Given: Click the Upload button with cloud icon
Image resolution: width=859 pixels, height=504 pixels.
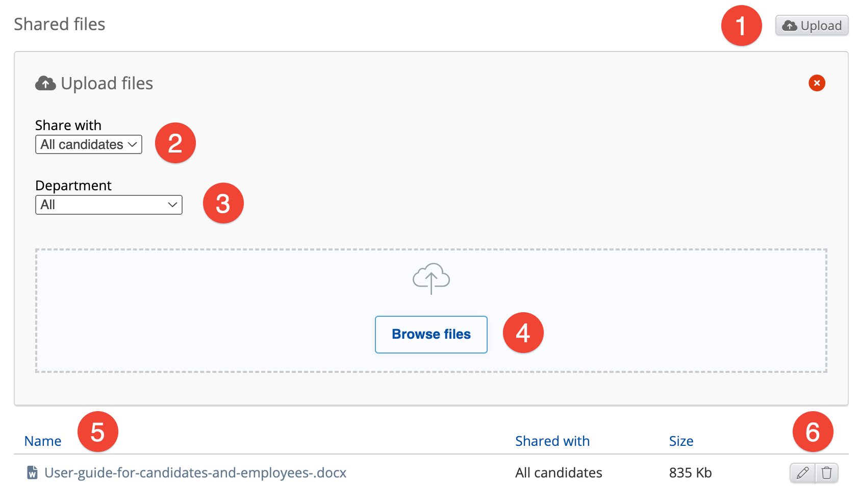Looking at the screenshot, I should [x=812, y=26].
